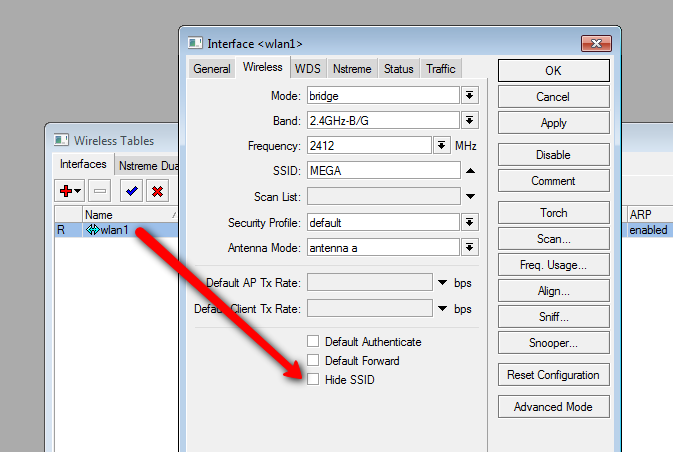Click the Interface wlan1 window title icon
Image resolution: width=673 pixels, height=452 pixels.
point(195,43)
